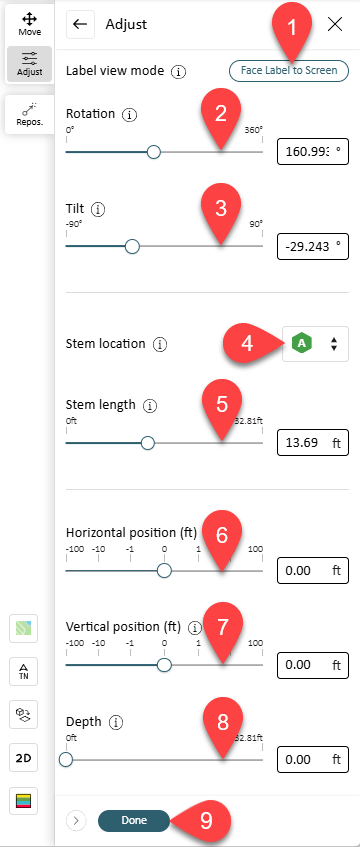Click the Depth value field
The width and height of the screenshot is (360, 847).
[312, 759]
